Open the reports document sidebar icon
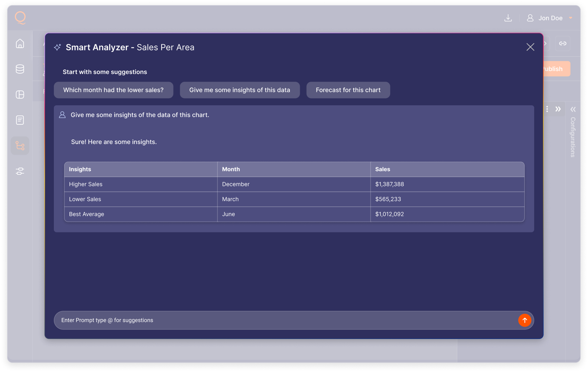This screenshot has height=372, width=588. click(20, 120)
